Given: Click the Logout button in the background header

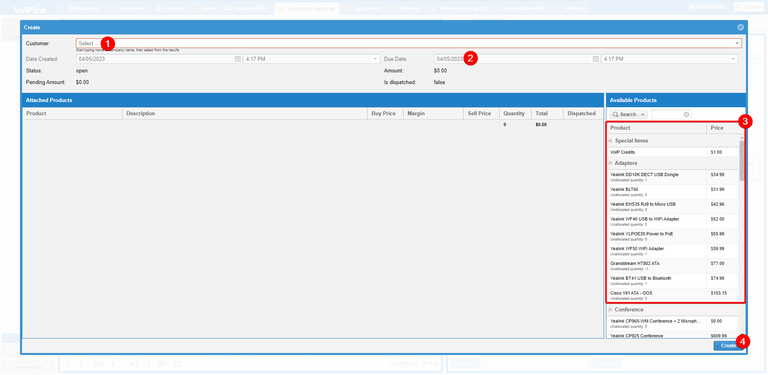Looking at the screenshot, I should click(x=748, y=7).
